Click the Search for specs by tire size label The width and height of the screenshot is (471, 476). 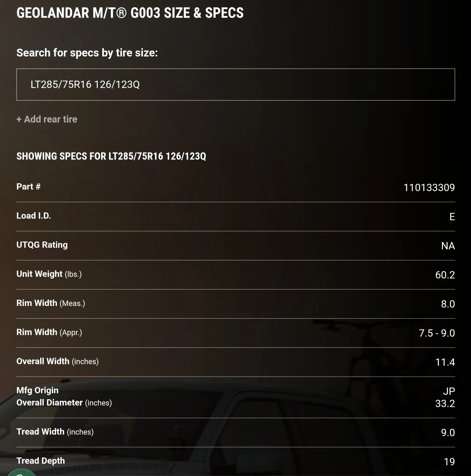pos(87,53)
